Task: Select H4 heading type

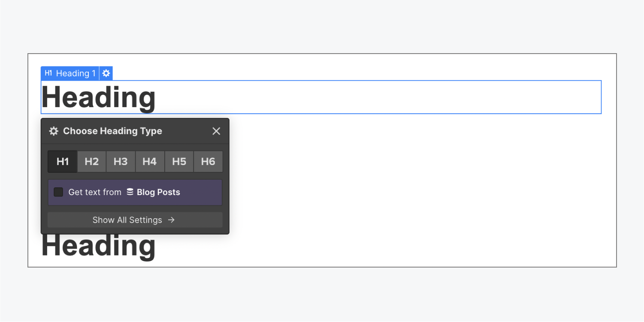Action: [150, 162]
